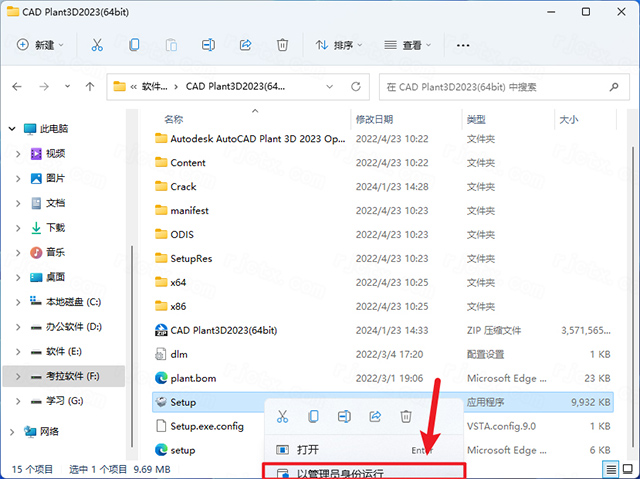Select the x64 folder
The width and height of the screenshot is (640, 479).
(171, 282)
